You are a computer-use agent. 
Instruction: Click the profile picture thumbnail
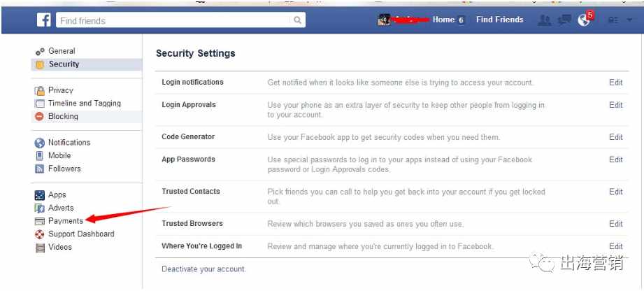pos(384,20)
